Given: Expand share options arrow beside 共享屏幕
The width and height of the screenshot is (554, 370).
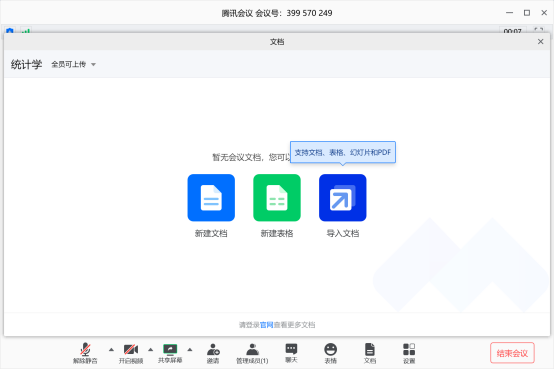Looking at the screenshot, I should point(190,350).
